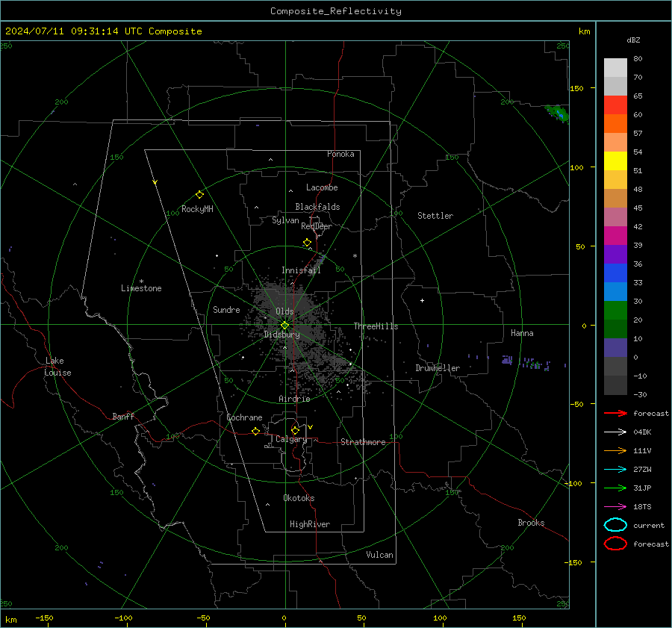The width and height of the screenshot is (672, 628).
Task: Click the Sylvan label
Action: (x=285, y=220)
